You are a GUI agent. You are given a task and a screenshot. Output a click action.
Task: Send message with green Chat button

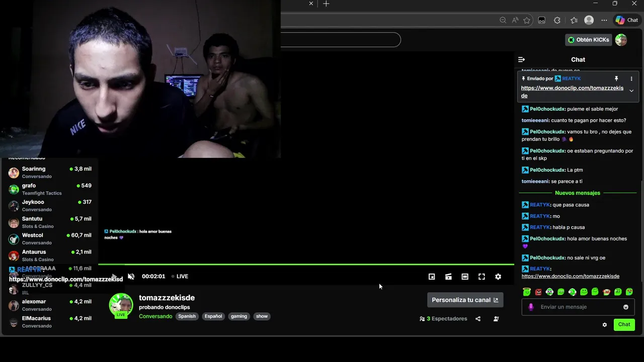(624, 324)
